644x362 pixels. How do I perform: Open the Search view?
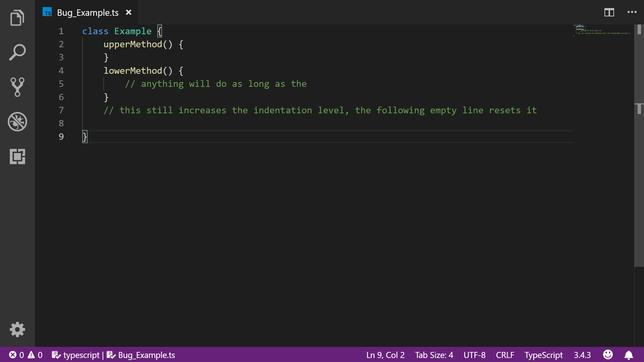(17, 52)
